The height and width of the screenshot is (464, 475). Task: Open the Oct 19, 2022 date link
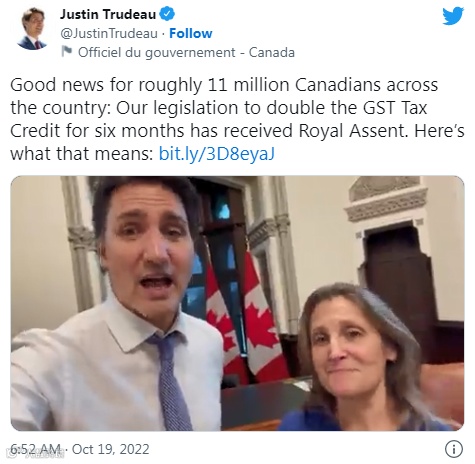[110, 449]
